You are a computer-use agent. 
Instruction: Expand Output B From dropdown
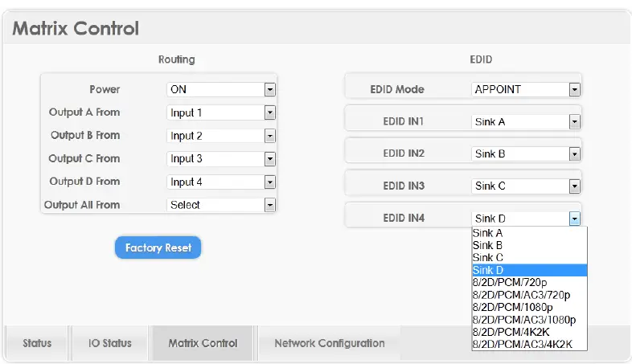(221, 136)
